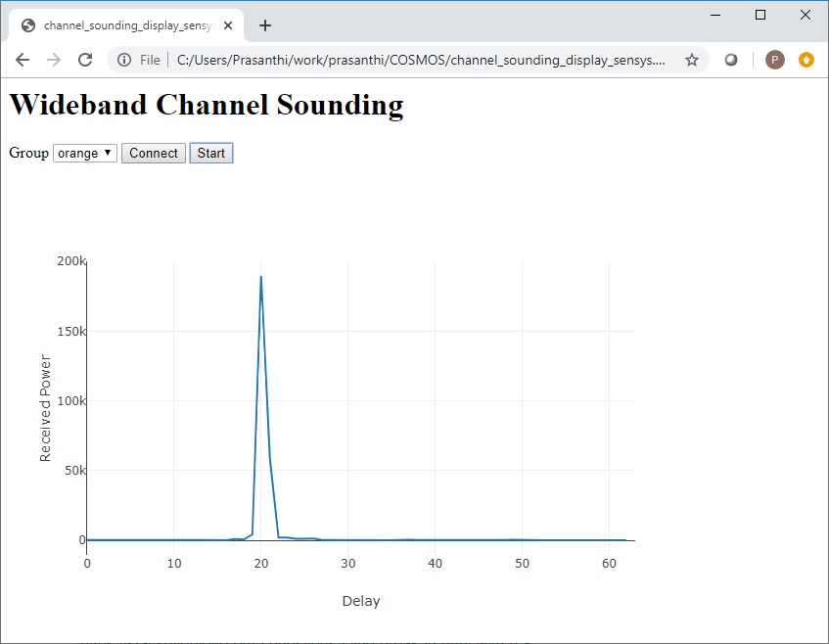Click the orange Chrome update icon
Image resolution: width=829 pixels, height=644 pixels.
(806, 60)
